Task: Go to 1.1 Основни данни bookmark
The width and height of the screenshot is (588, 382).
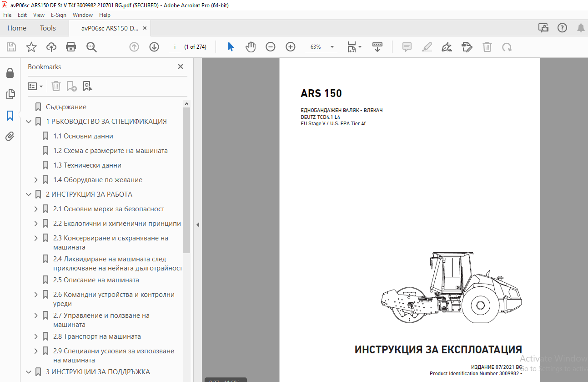Action: pyautogui.click(x=83, y=136)
